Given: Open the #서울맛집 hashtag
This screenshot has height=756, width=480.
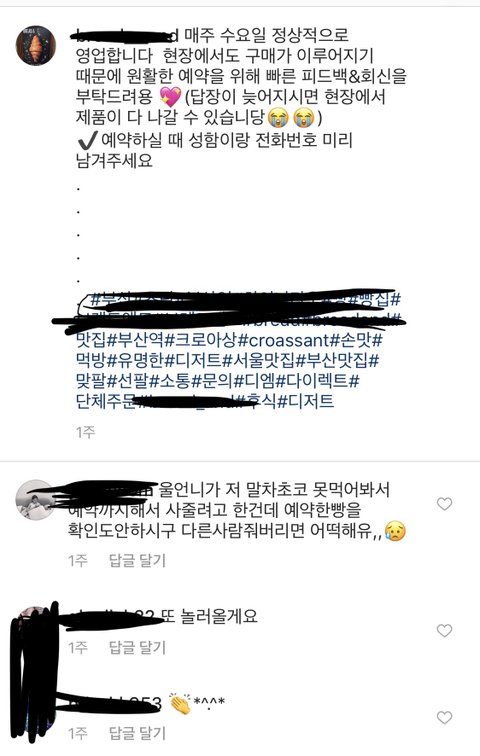Looking at the screenshot, I should point(258,360).
